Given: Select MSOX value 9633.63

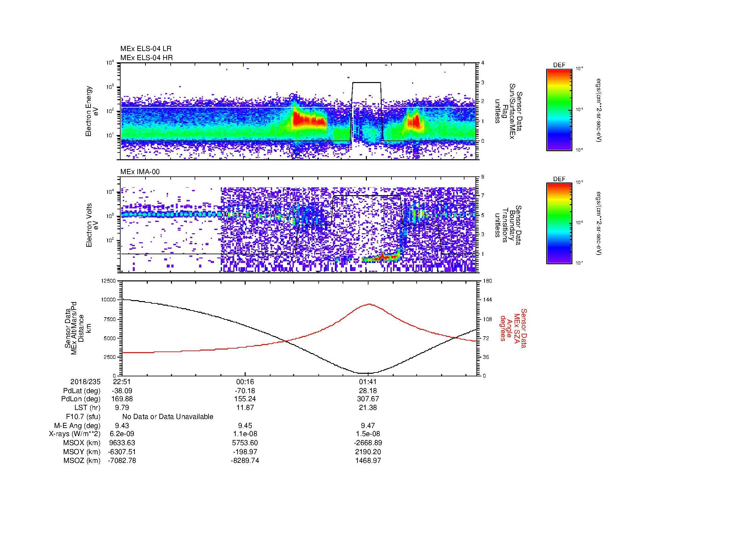Looking at the screenshot, I should click(x=122, y=443).
